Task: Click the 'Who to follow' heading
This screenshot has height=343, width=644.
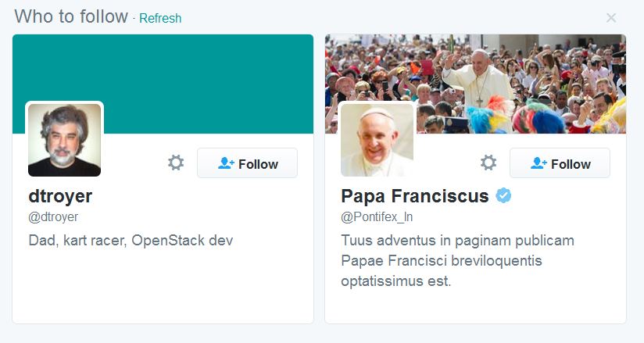Action: click(71, 17)
